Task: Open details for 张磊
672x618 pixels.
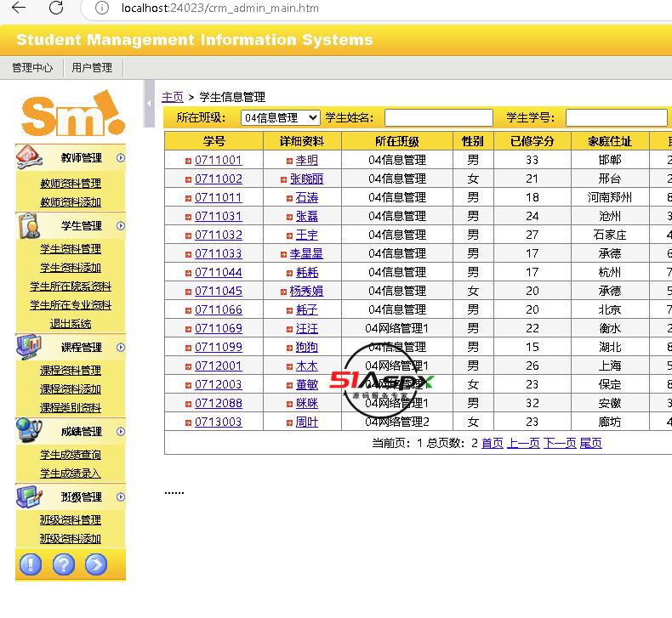Action: tap(307, 216)
